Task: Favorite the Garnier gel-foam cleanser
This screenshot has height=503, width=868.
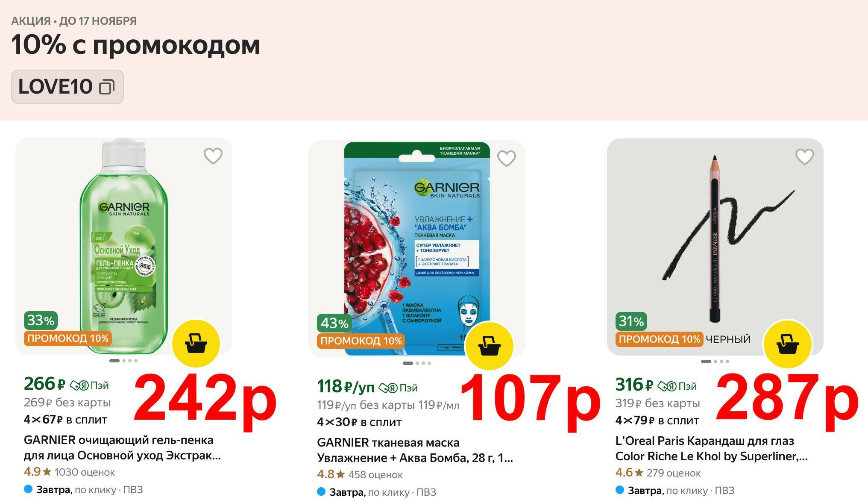Action: [213, 156]
